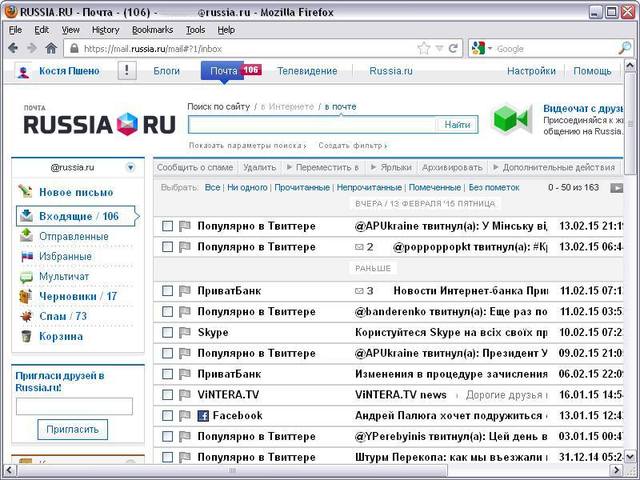Click the exclamation notification icon

coord(127,71)
